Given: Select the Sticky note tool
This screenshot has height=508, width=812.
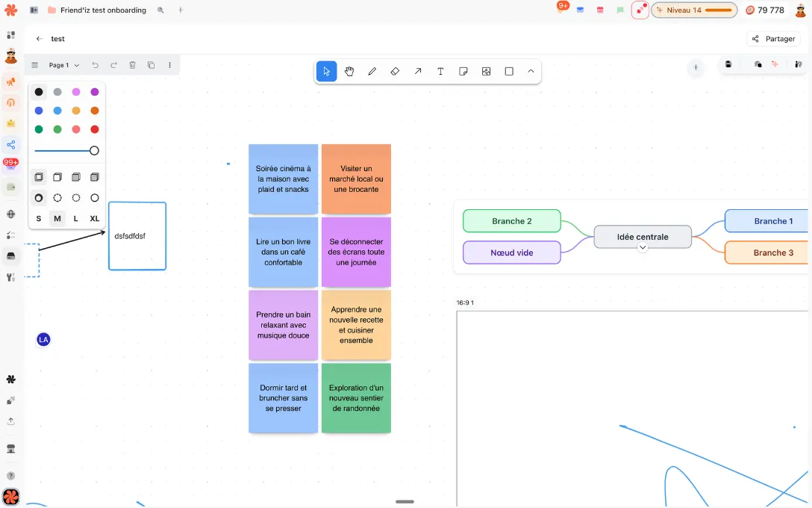Looking at the screenshot, I should click(463, 72).
